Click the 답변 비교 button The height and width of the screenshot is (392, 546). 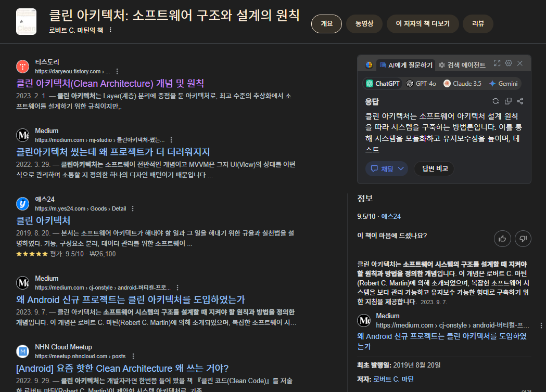pos(435,168)
